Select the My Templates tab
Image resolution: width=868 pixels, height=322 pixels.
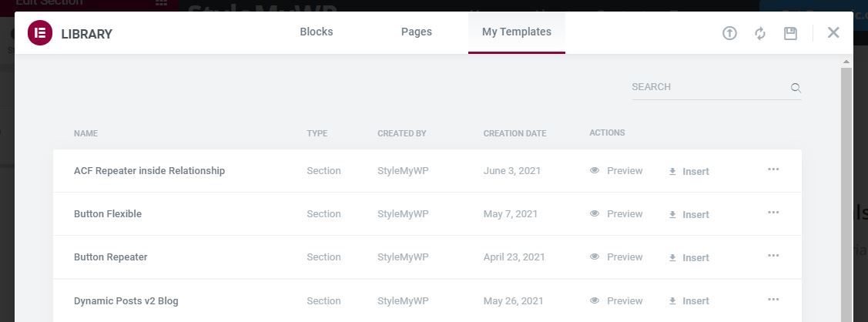pyautogui.click(x=517, y=32)
